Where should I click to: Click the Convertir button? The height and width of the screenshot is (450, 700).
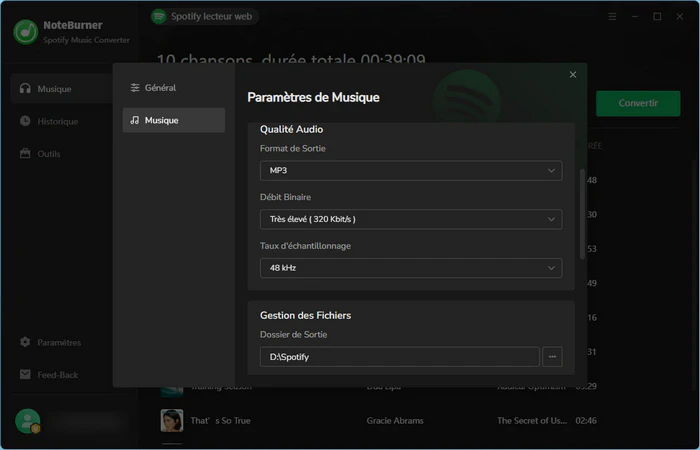tap(638, 103)
